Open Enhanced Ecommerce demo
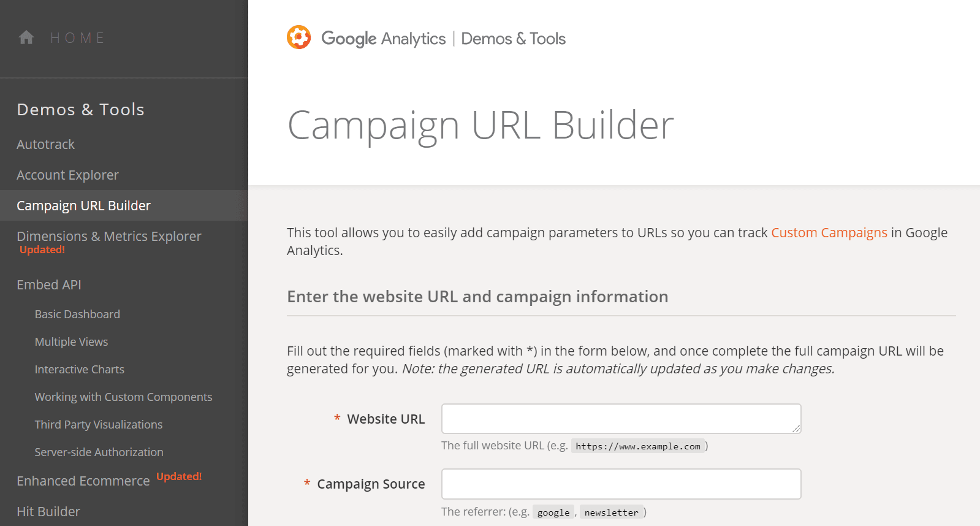Image resolution: width=980 pixels, height=526 pixels. click(x=83, y=481)
